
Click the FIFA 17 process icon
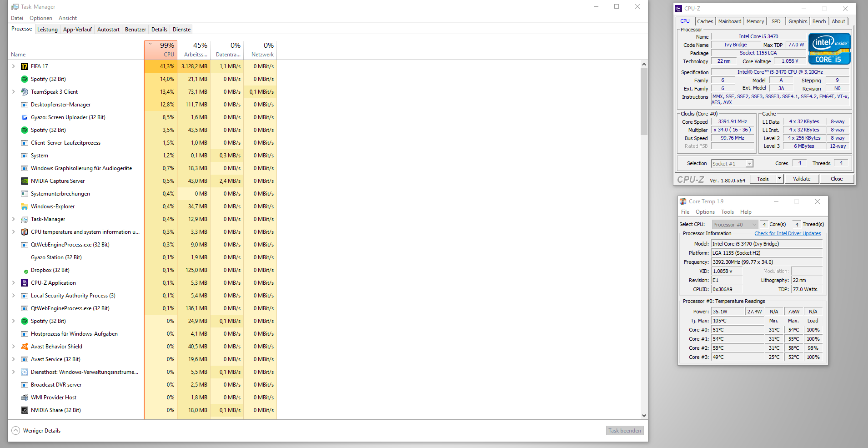[x=25, y=66]
